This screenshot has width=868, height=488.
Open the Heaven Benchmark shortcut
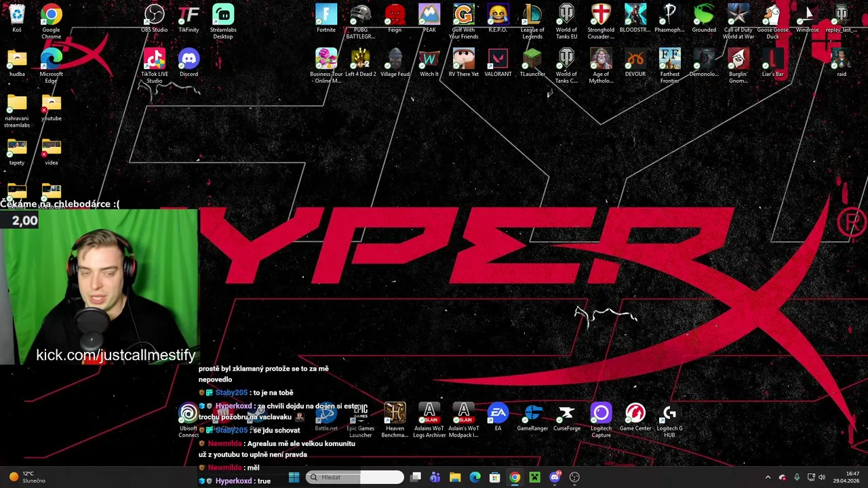pos(395,420)
